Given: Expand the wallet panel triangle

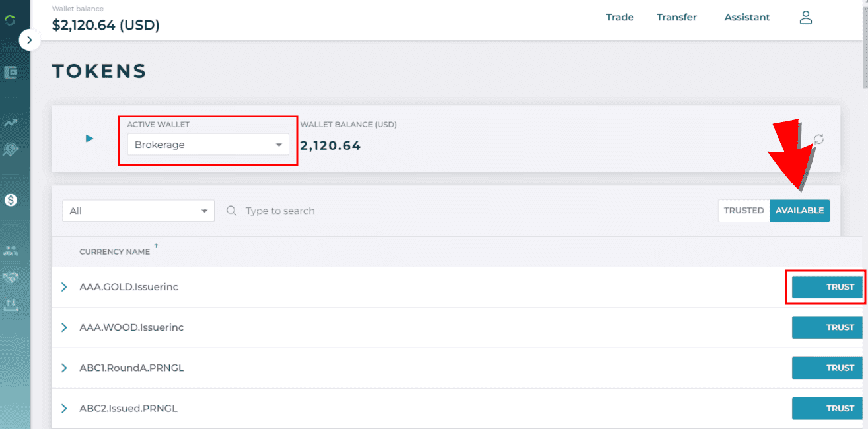Looking at the screenshot, I should coord(90,139).
